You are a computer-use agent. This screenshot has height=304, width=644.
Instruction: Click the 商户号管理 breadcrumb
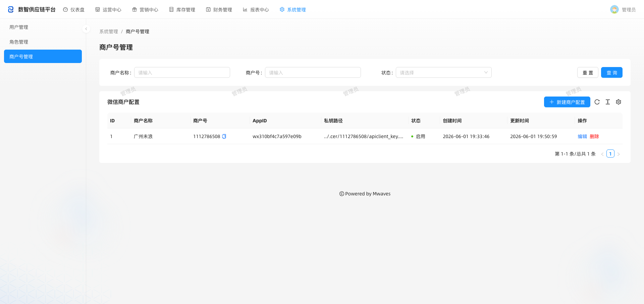pyautogui.click(x=138, y=32)
